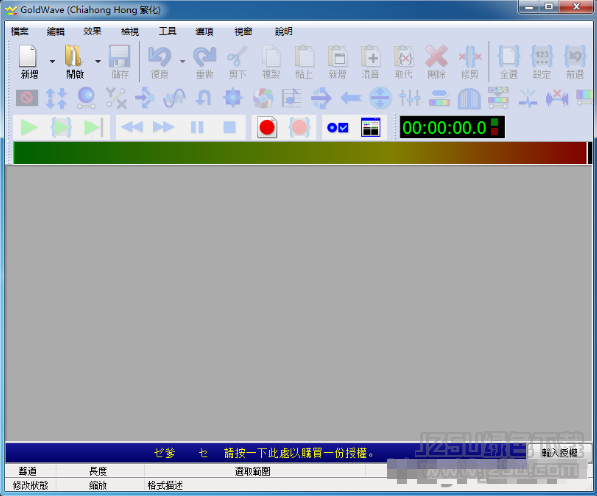Click the censor effect icon with red circle
Screen dimensions: 597x496
pos(27,98)
